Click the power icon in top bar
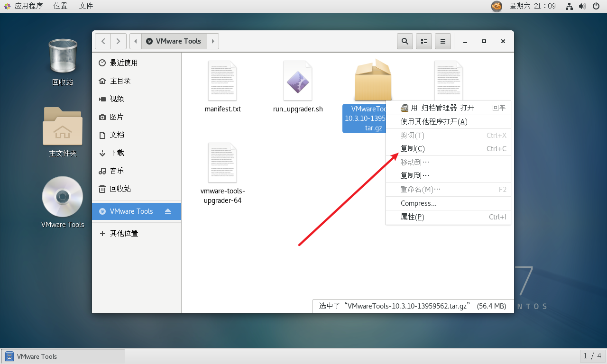Screen dimensions: 607x364 tap(596, 6)
